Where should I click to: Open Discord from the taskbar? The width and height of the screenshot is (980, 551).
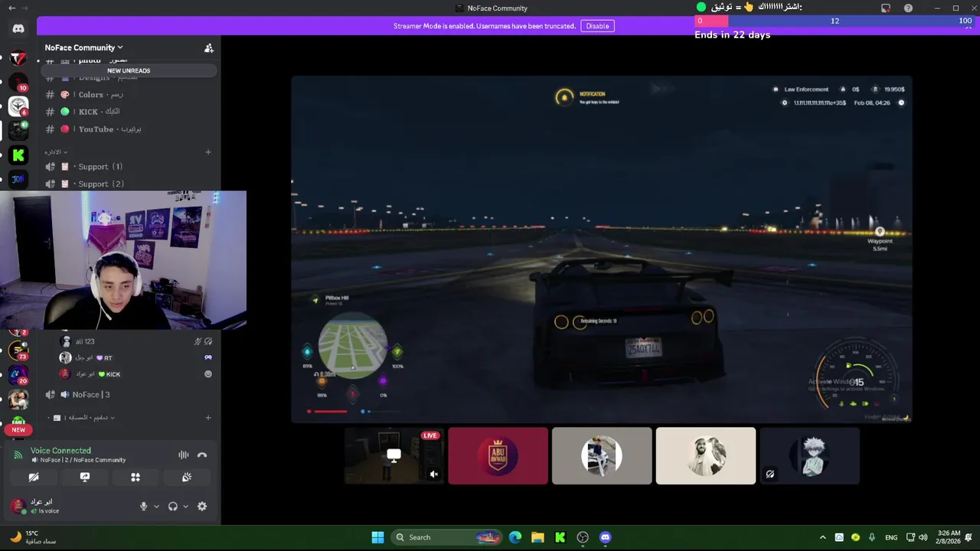click(606, 537)
